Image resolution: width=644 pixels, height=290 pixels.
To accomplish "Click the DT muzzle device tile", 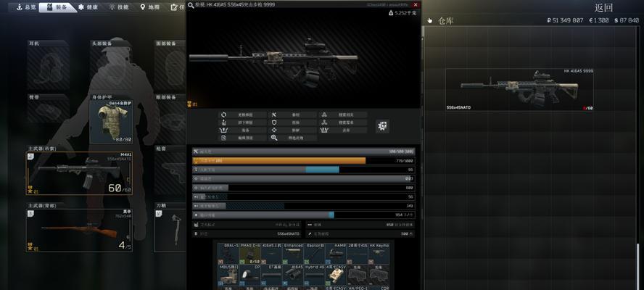I will tap(271, 275).
